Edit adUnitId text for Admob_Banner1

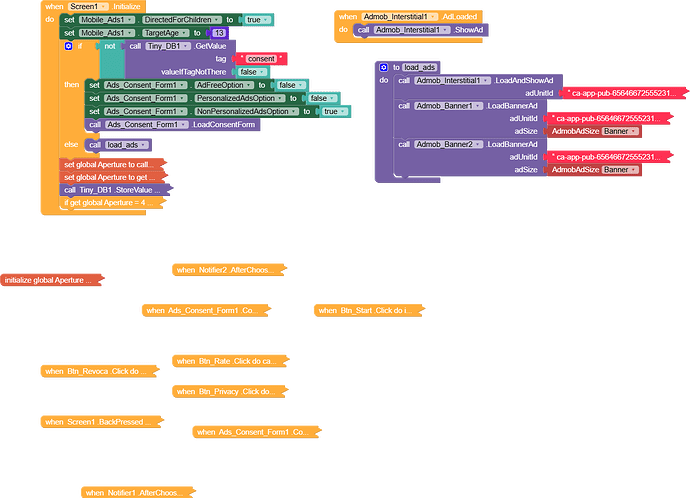pos(608,119)
